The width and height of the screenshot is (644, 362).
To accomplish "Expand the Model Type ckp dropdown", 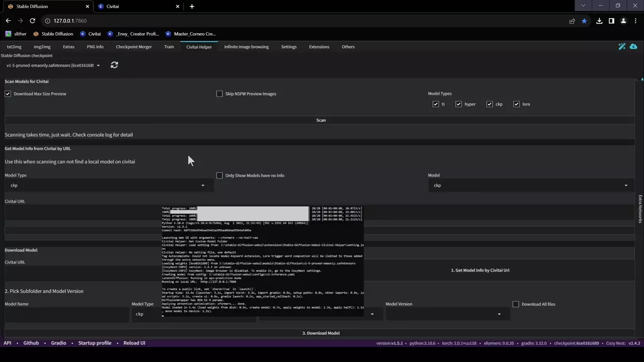I will (108, 186).
